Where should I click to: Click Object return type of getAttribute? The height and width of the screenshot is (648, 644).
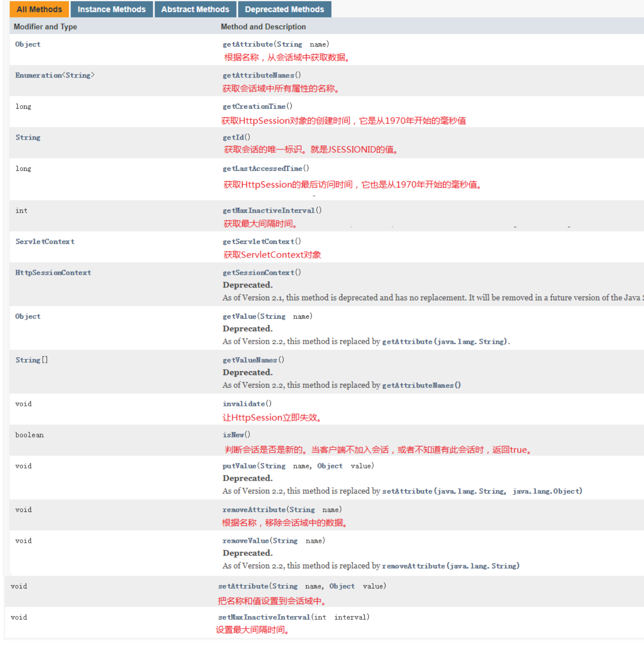pos(28,44)
